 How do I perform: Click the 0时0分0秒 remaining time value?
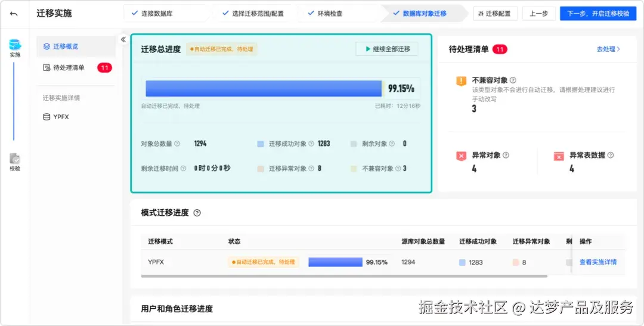coord(212,168)
